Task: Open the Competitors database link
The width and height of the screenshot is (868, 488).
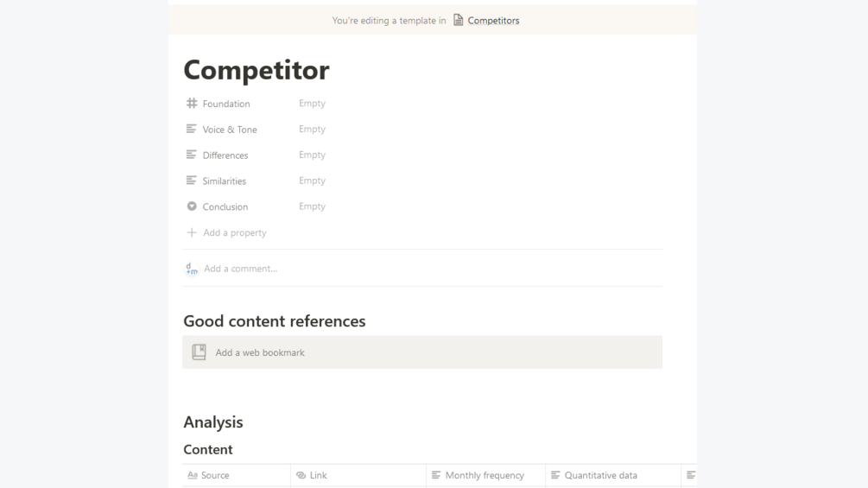Action: pyautogui.click(x=493, y=21)
